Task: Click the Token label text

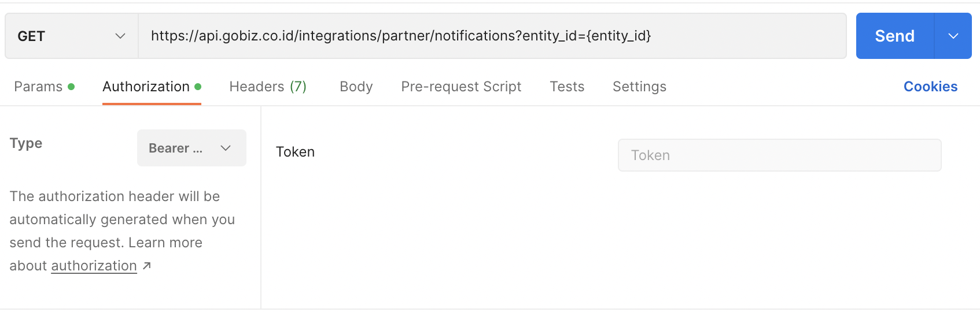Action: 295,152
